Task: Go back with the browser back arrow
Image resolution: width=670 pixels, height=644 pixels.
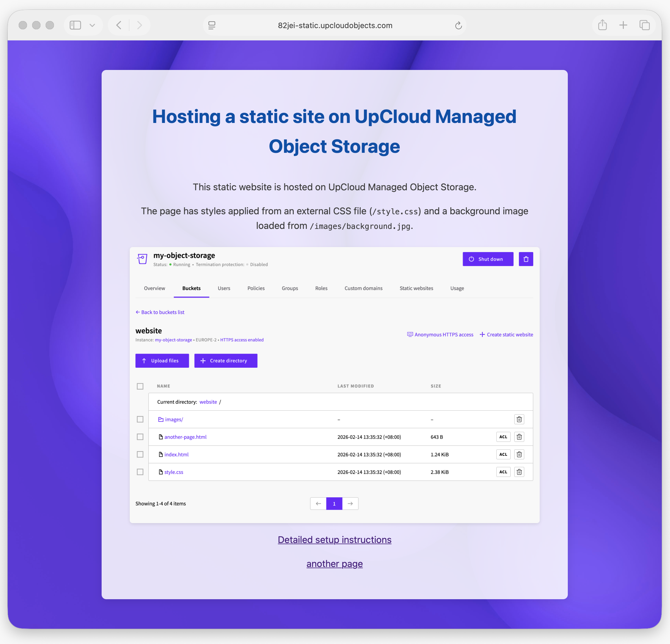Action: coord(119,25)
